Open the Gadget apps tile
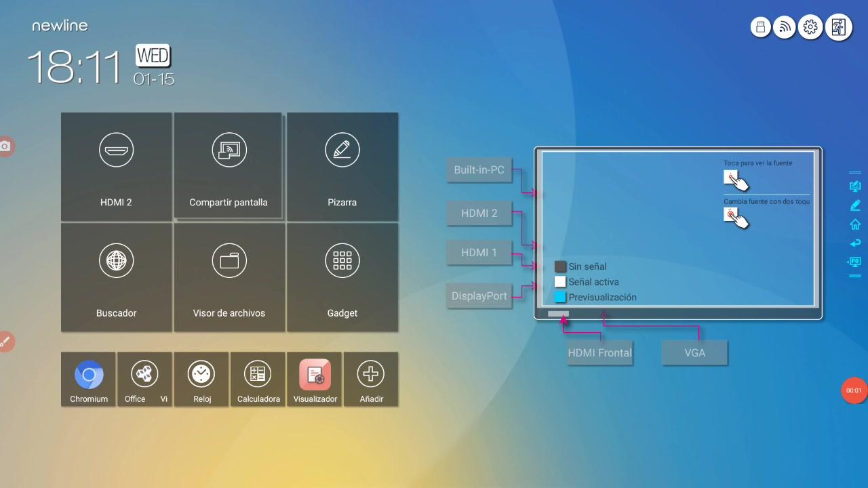Image resolution: width=868 pixels, height=488 pixels. pos(342,277)
